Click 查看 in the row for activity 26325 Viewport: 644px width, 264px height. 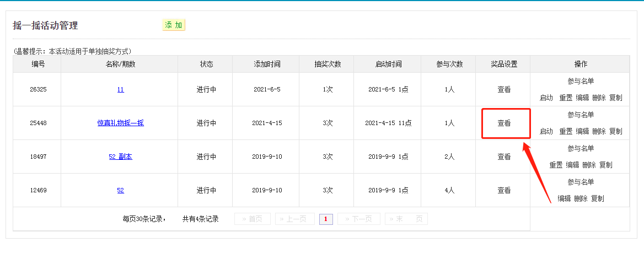[x=504, y=90]
